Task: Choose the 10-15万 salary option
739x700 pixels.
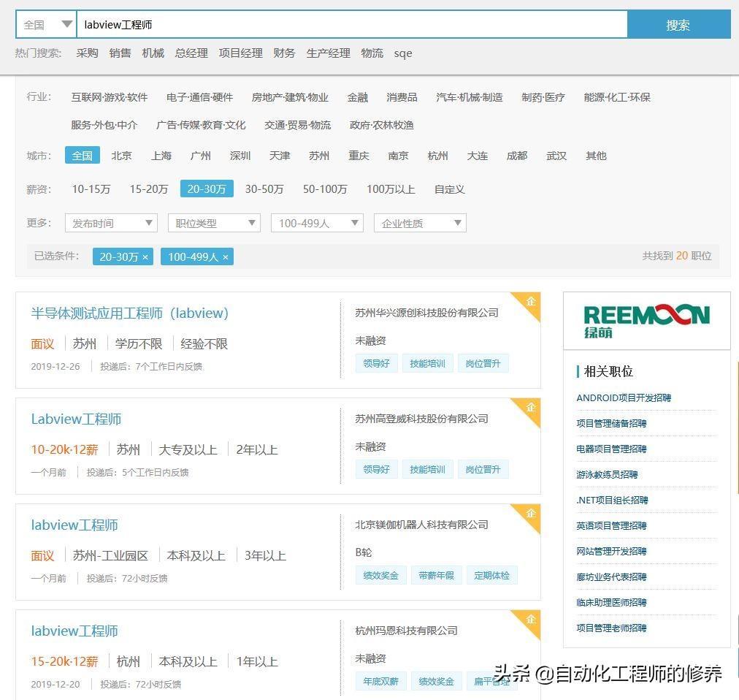Action: tap(91, 189)
